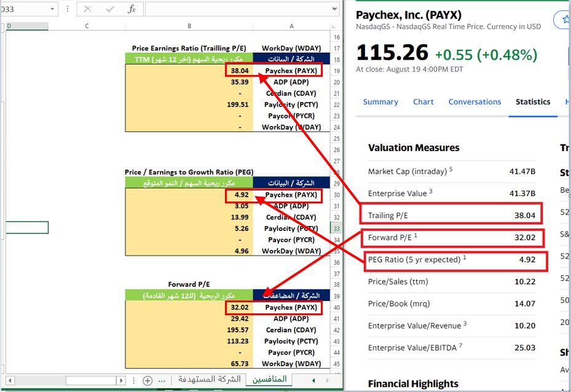This screenshot has height=392, width=571.
Task: Select ADP PEG cell 3.05
Action: [x=189, y=206]
